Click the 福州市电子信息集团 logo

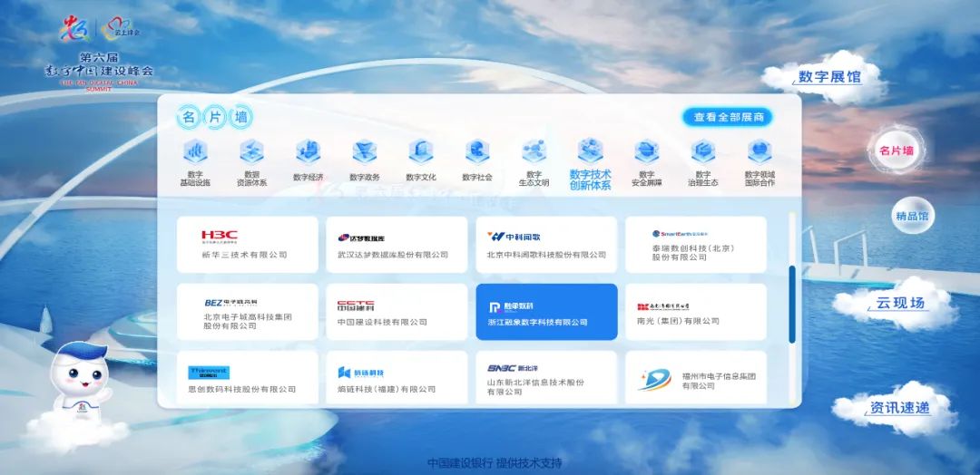(654, 379)
